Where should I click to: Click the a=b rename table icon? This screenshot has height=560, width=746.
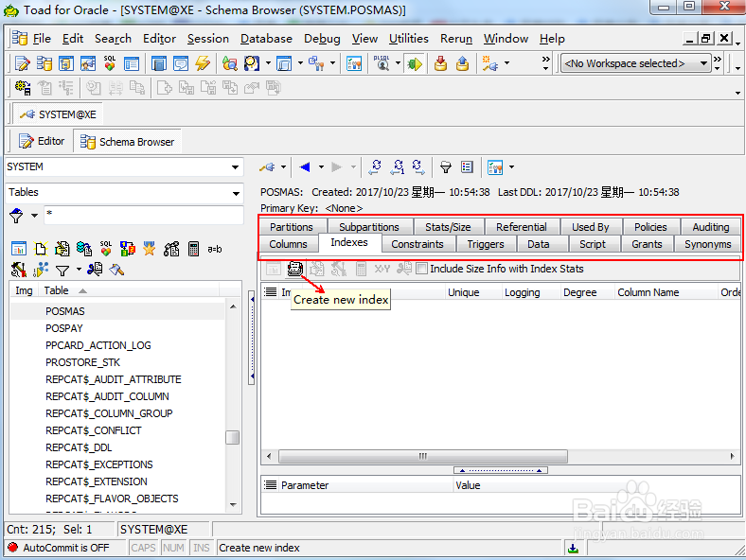point(215,249)
